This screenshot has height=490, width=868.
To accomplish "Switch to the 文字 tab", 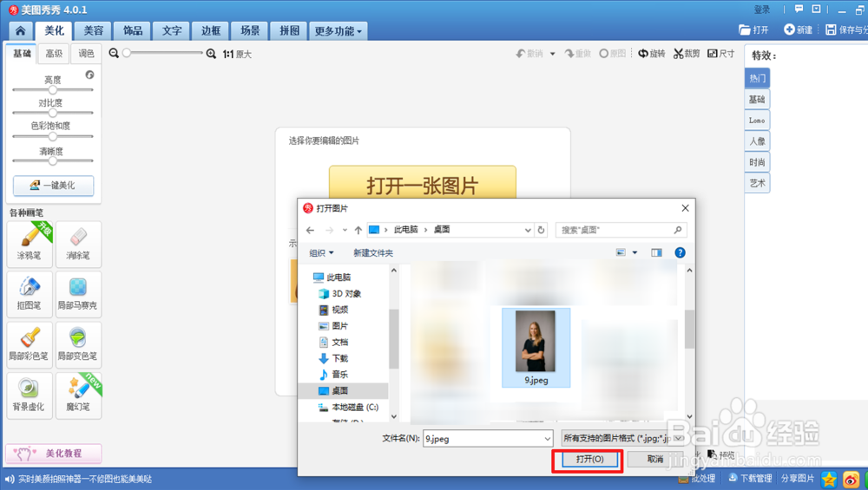I will [172, 31].
